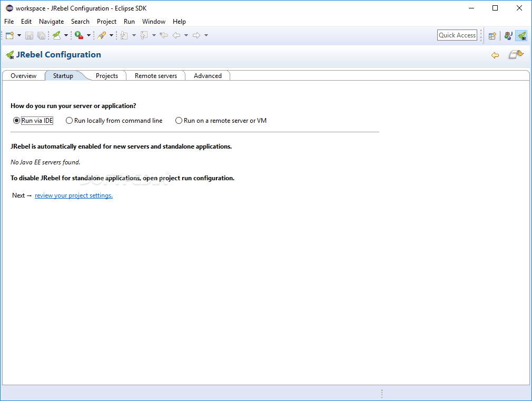This screenshot has width=532, height=401.
Task: Click the New wizard toolbar icon
Action: coord(10,35)
